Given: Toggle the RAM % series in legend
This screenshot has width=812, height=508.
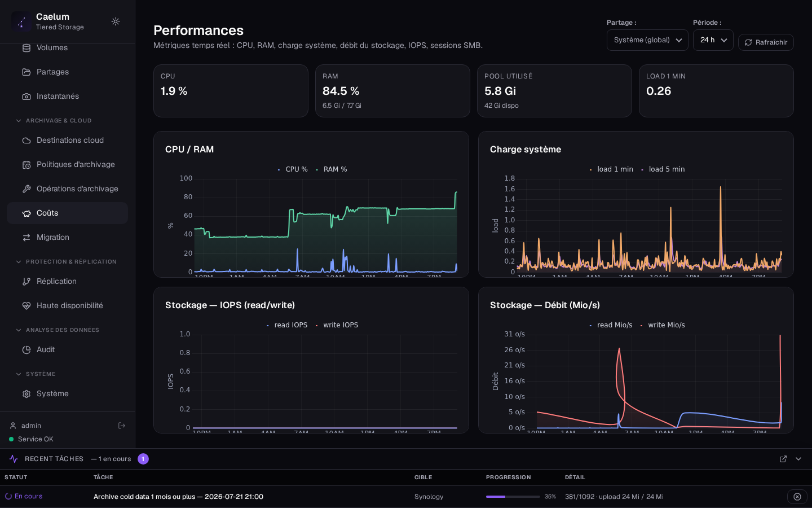Looking at the screenshot, I should pyautogui.click(x=332, y=169).
